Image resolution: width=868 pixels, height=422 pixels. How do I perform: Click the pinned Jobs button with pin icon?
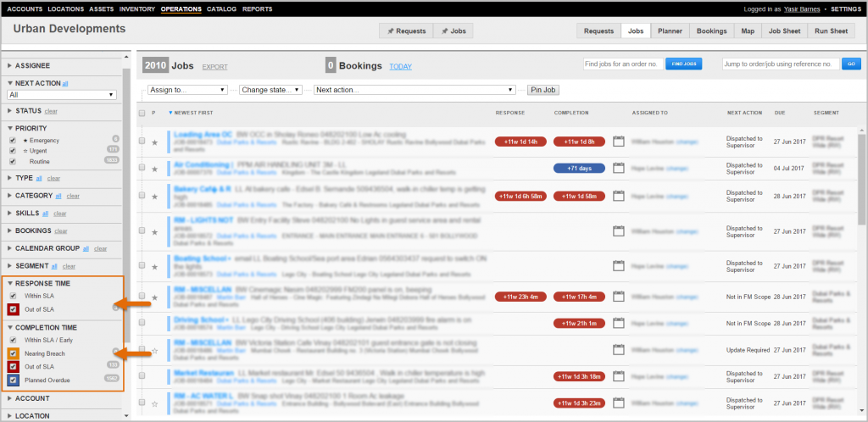pos(453,31)
